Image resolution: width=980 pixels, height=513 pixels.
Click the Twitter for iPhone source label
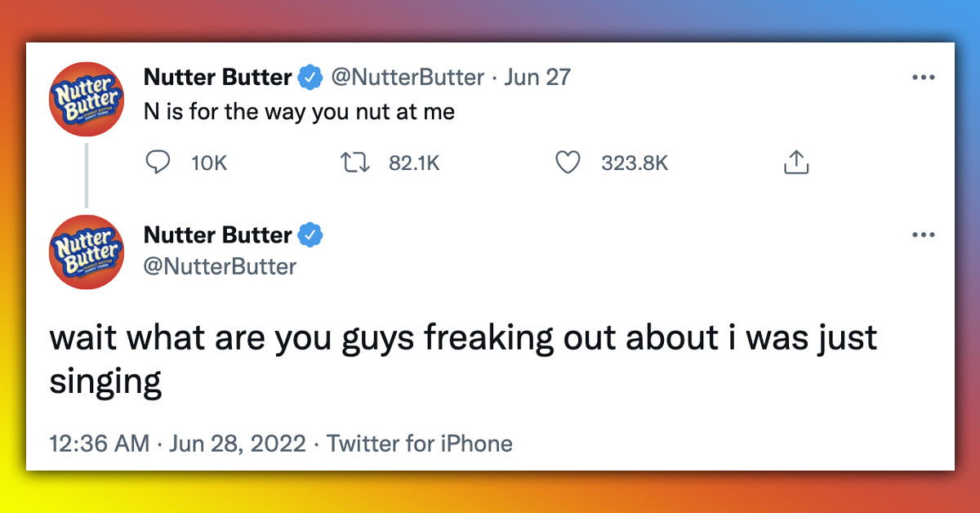click(419, 444)
